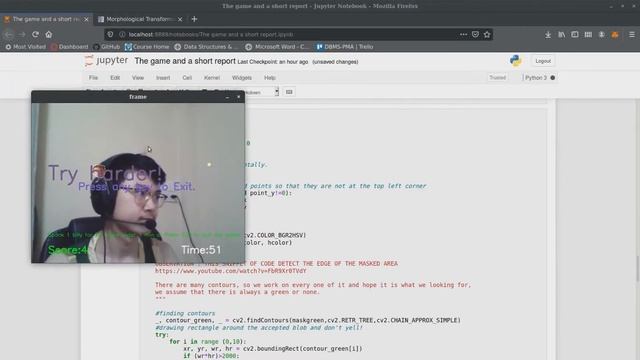Open Jupyter Edit menu
Screen dimensions: 640x360
(x=115, y=78)
